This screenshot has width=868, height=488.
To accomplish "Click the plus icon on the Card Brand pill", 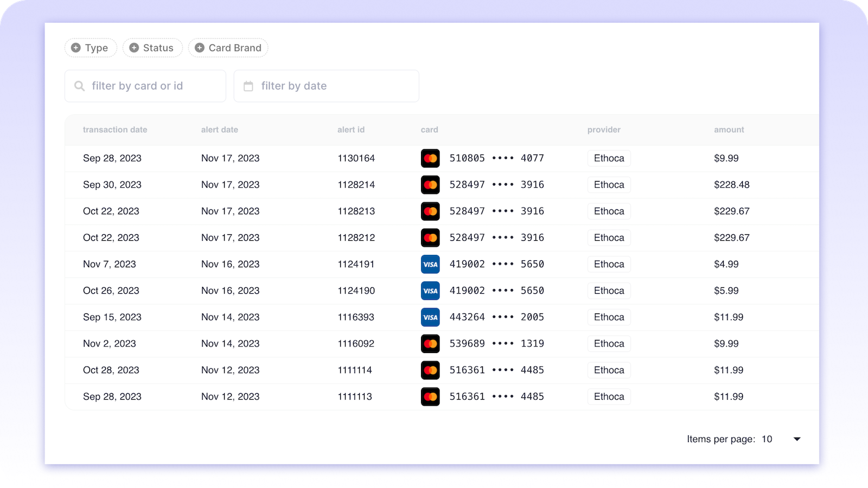I will (199, 48).
